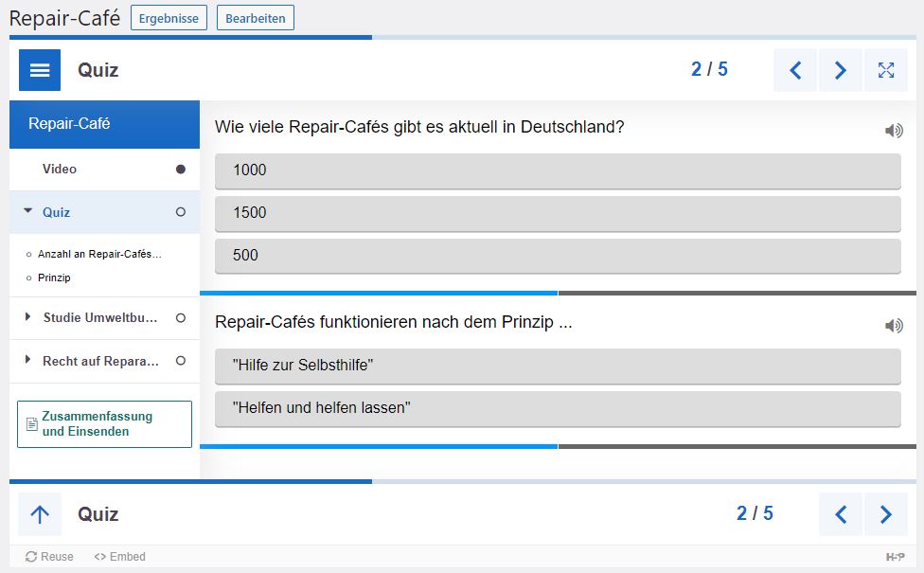Go to previous page using top arrow
Screen dimensions: 924x573
click(795, 70)
